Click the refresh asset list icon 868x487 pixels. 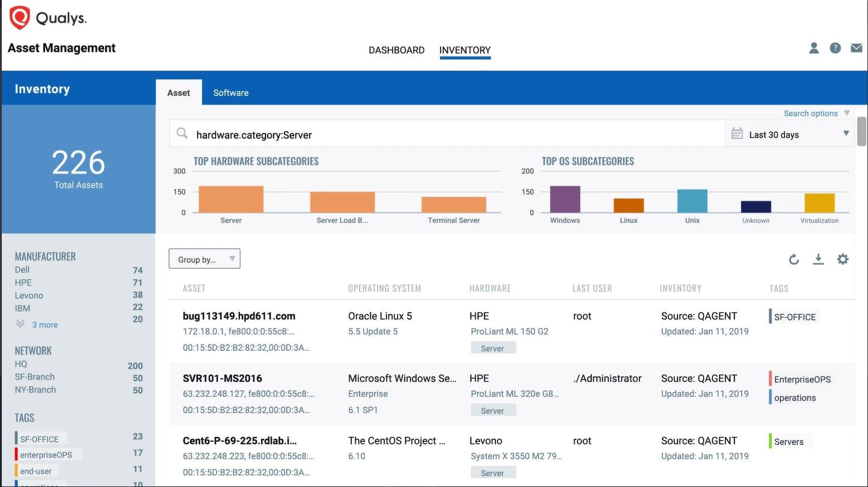tap(794, 259)
